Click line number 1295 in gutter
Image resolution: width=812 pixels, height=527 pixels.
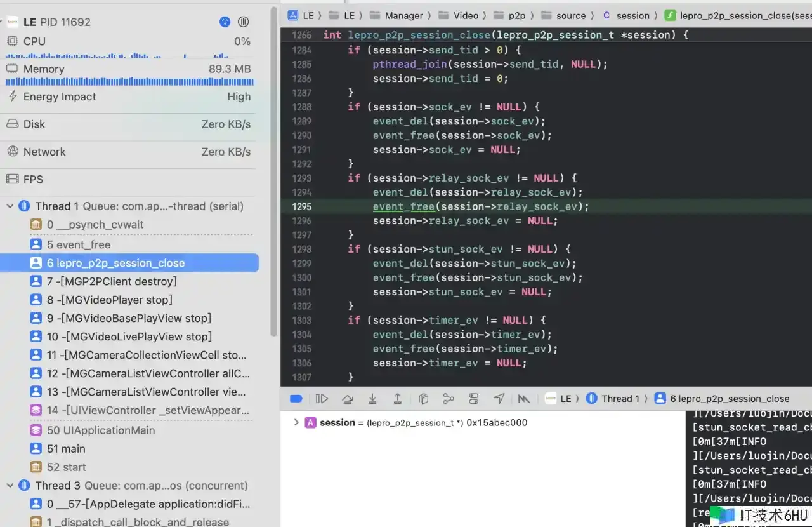click(302, 206)
